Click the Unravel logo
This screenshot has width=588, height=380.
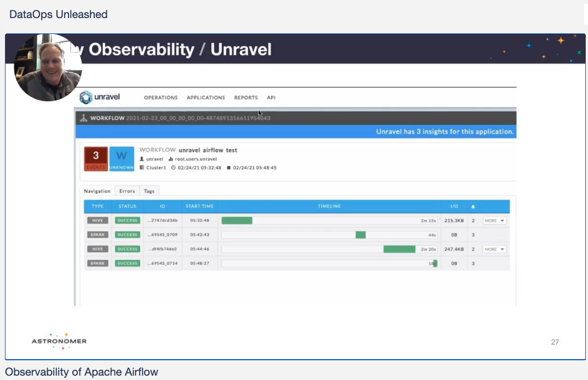click(x=100, y=97)
